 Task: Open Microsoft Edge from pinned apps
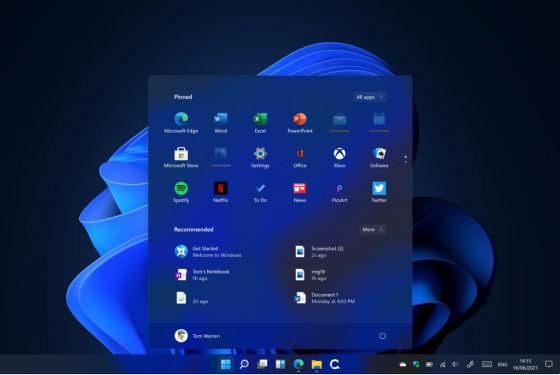click(x=181, y=122)
